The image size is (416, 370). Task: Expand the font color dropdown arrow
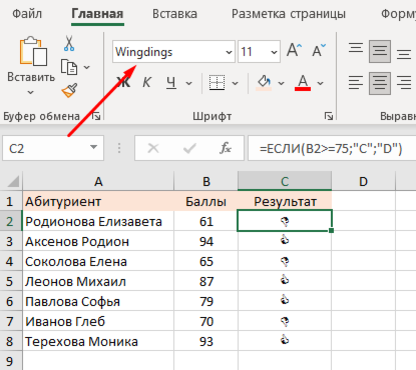coord(320,83)
